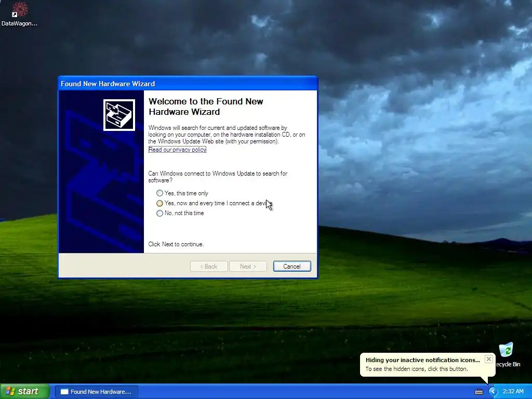Screen dimensions: 532x399
Task: Open the DataWagon desktop shortcut icon
Action: point(19,14)
